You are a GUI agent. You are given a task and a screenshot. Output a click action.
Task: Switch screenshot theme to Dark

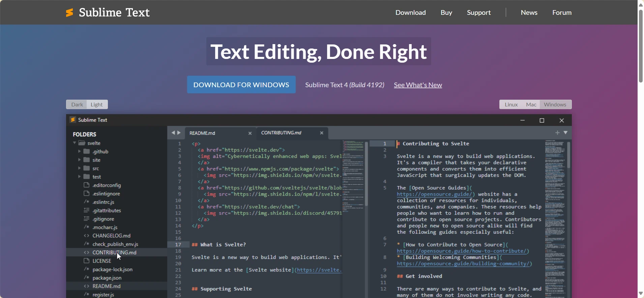[x=77, y=104]
